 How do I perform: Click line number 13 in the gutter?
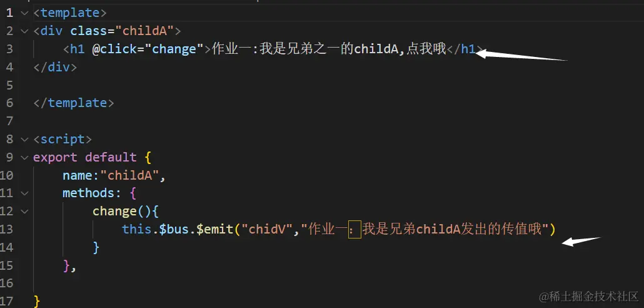coord(7,229)
